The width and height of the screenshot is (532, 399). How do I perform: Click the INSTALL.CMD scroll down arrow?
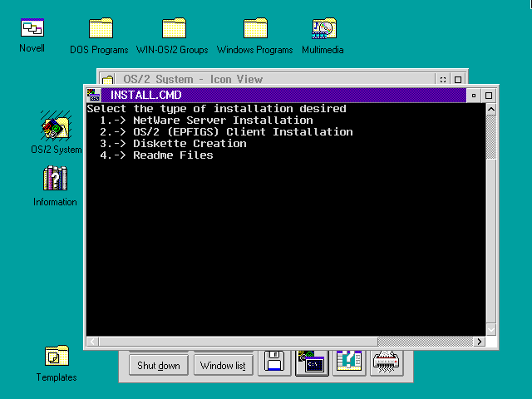(491, 329)
